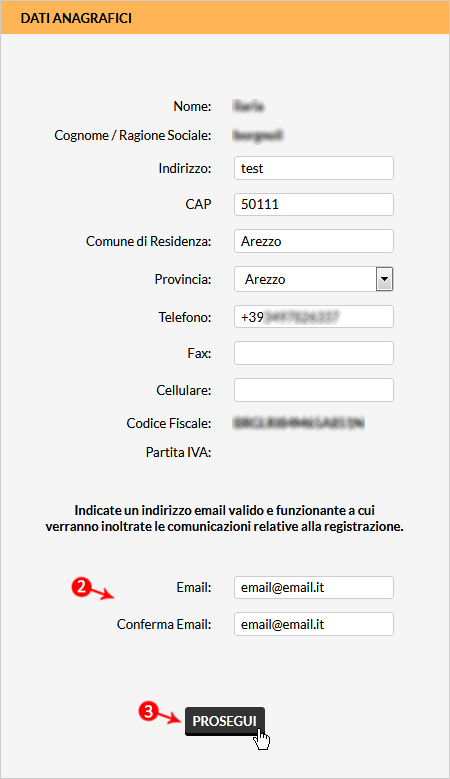Click the blurred Nome value
Screen dimensions: 450x779
coord(248,106)
